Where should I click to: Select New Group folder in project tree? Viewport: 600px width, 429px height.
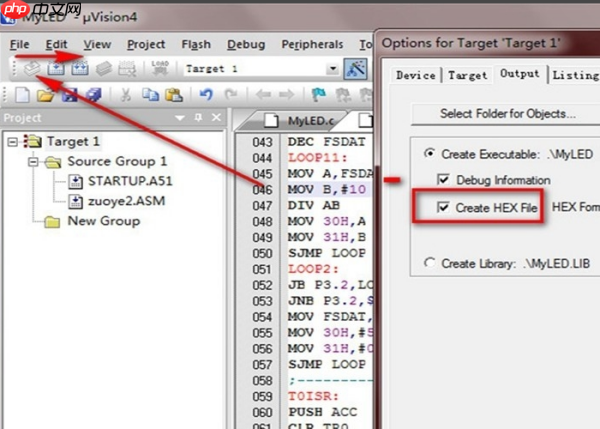tap(104, 221)
